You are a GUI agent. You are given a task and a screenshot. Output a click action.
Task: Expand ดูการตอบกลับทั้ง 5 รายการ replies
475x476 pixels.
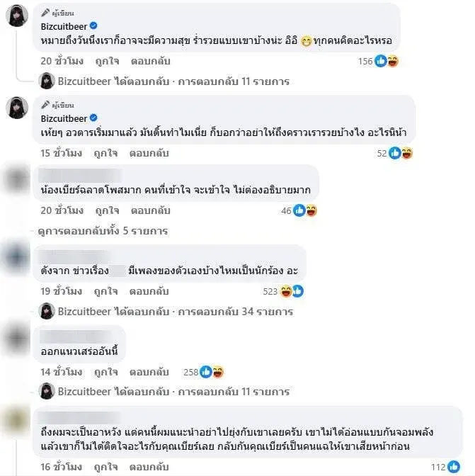click(103, 231)
